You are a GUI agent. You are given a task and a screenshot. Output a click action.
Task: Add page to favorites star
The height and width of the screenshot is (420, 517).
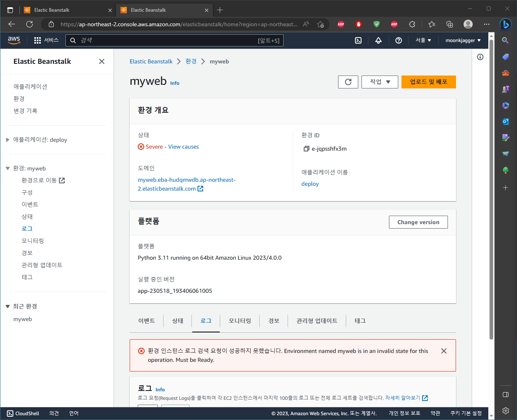click(x=320, y=24)
